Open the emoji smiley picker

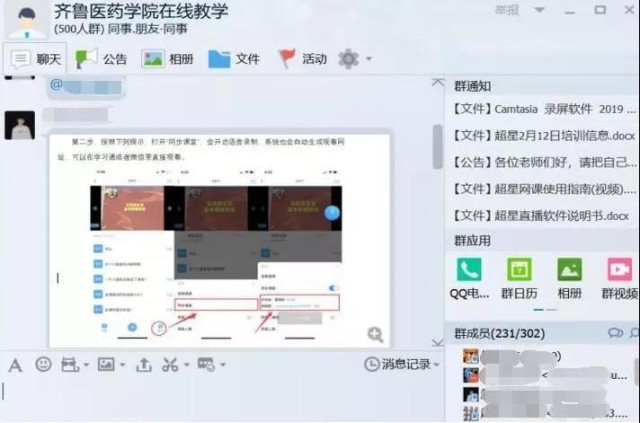pyautogui.click(x=43, y=364)
